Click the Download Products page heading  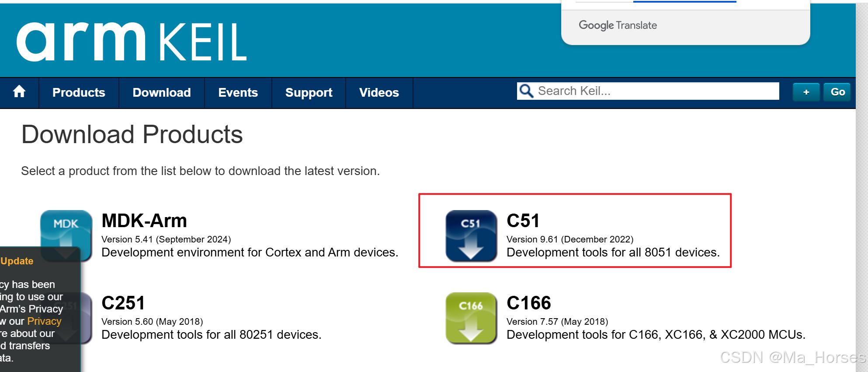(x=132, y=134)
